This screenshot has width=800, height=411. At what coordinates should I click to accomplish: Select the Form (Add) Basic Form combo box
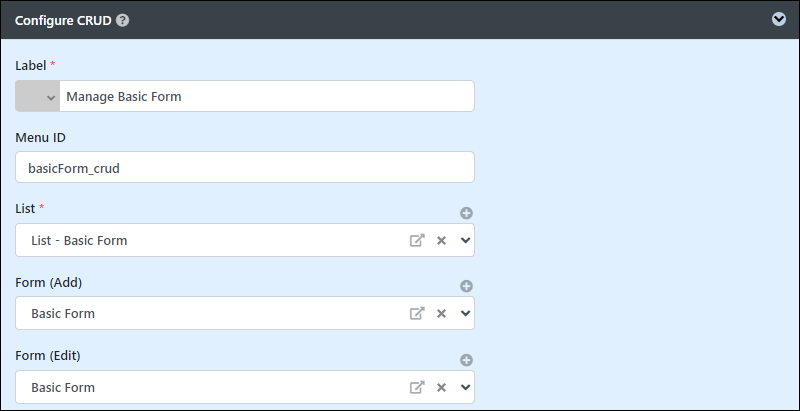[245, 313]
